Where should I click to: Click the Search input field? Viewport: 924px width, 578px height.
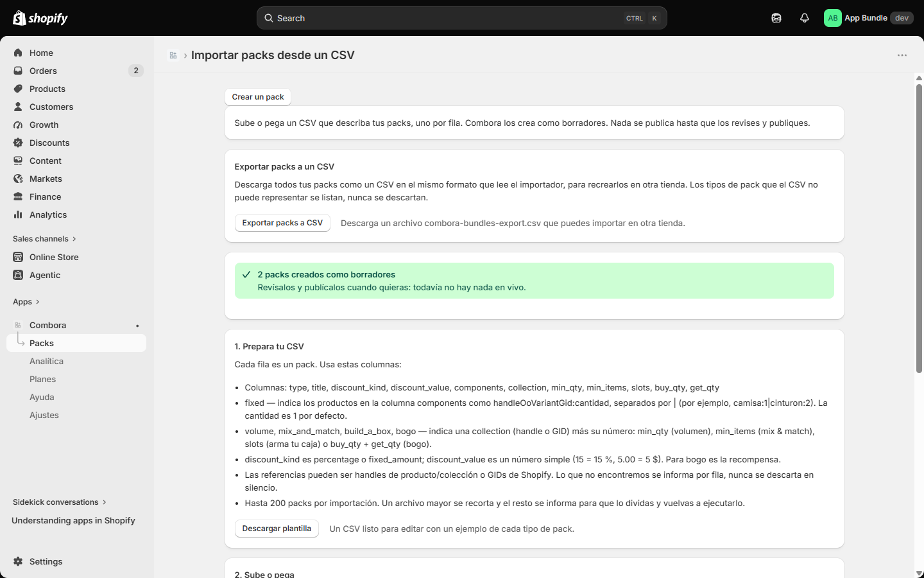pyautogui.click(x=462, y=18)
